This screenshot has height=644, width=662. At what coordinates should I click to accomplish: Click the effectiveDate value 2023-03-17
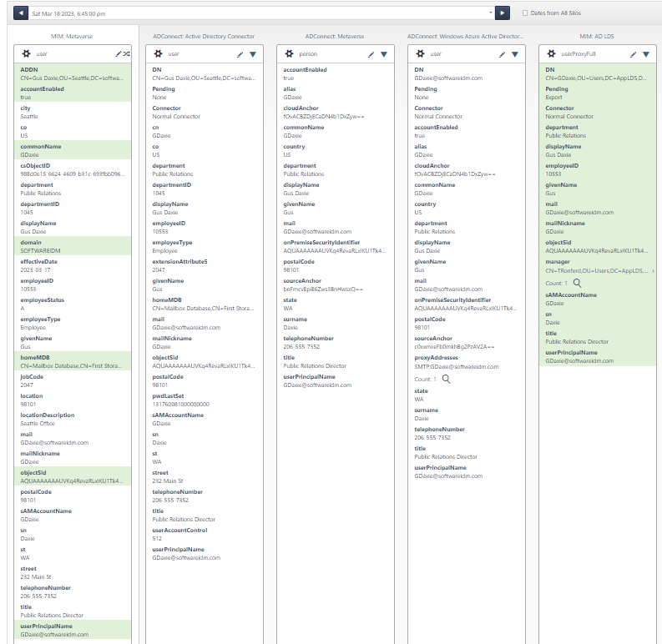pyautogui.click(x=35, y=269)
